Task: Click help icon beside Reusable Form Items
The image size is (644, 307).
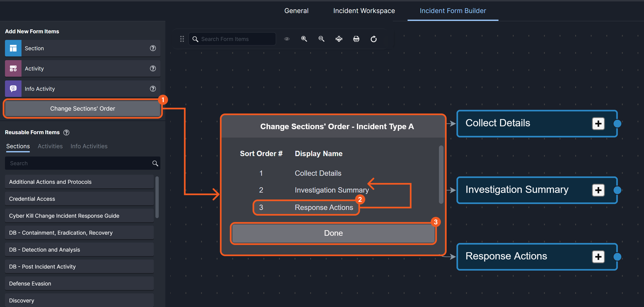Action: 66,133
